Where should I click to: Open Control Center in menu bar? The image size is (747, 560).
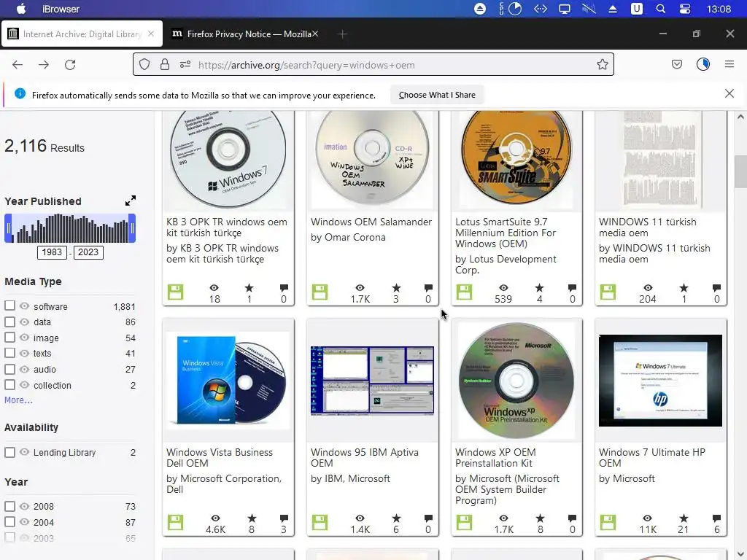(x=684, y=9)
